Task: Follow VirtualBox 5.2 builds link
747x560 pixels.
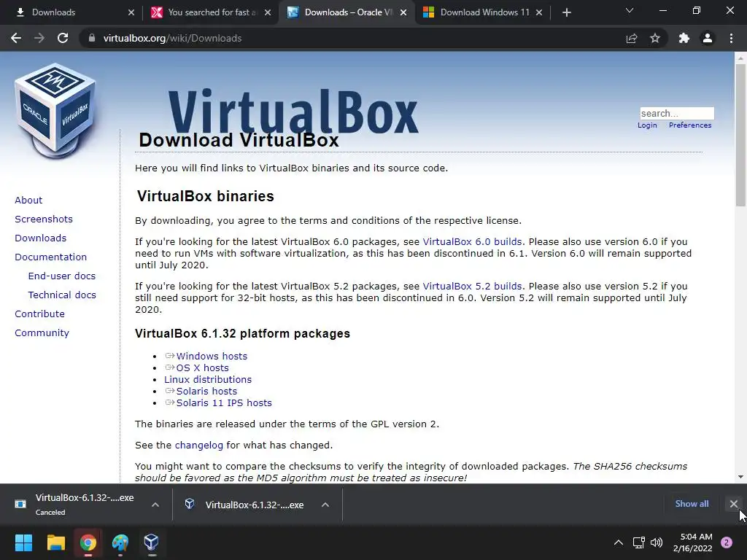Action: tap(472, 287)
